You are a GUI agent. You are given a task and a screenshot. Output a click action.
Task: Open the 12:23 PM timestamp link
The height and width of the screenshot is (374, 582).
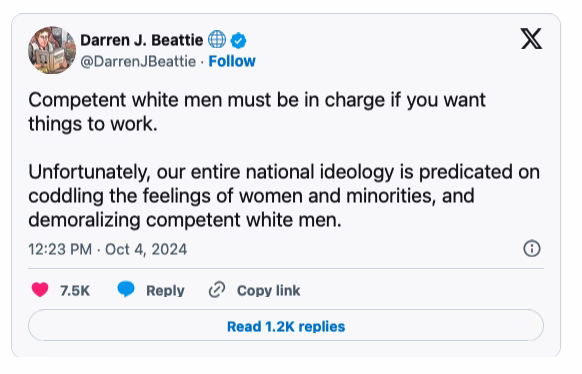[60, 249]
